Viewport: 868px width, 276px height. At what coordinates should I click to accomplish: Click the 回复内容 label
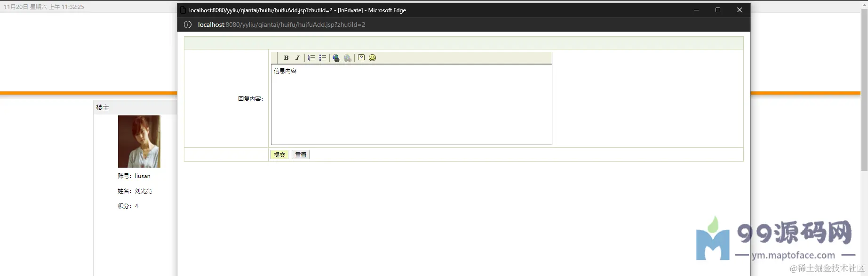pos(250,99)
